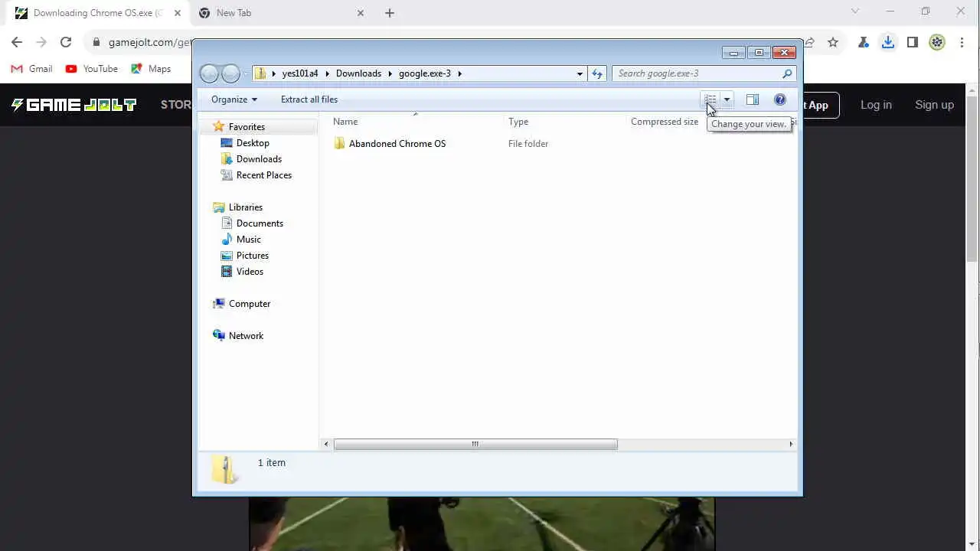Image resolution: width=980 pixels, height=551 pixels.
Task: Open a new Chrome tab
Action: (x=390, y=13)
